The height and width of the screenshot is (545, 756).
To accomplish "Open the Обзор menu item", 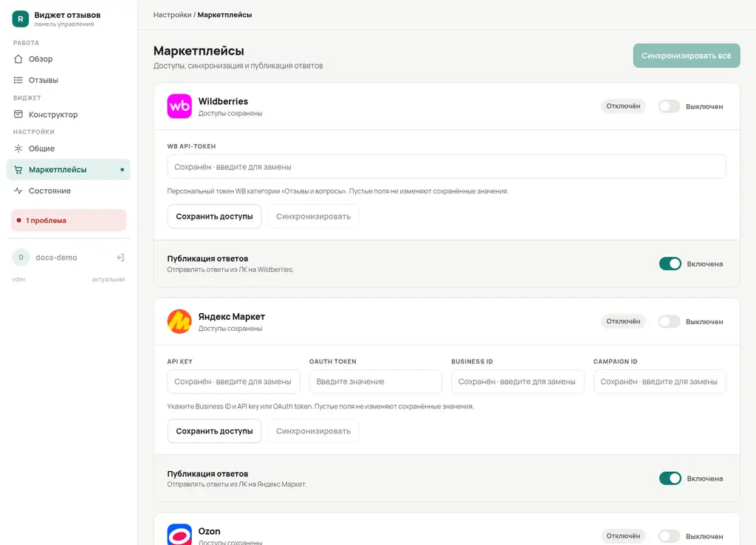I will coord(69,59).
